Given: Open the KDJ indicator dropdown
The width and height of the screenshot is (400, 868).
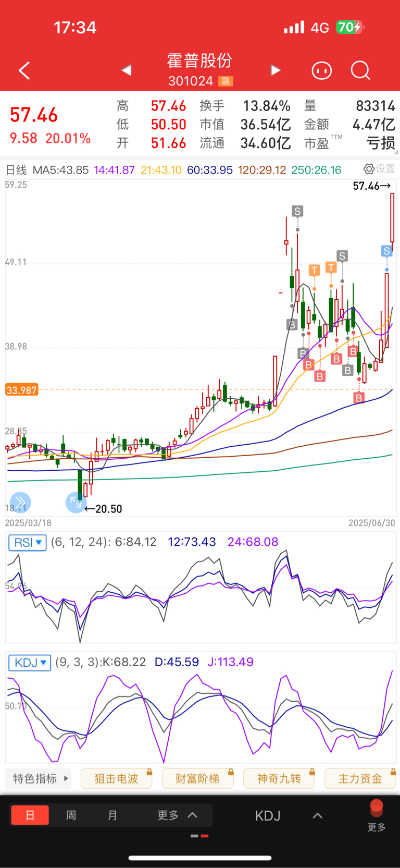Looking at the screenshot, I should 30,663.
